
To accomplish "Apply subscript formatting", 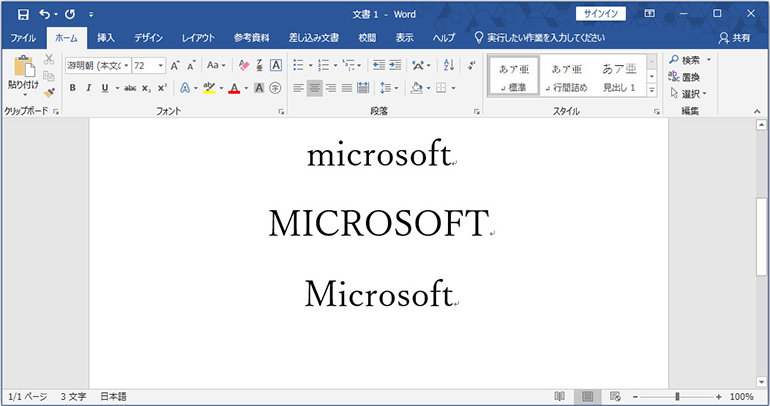I will click(146, 88).
